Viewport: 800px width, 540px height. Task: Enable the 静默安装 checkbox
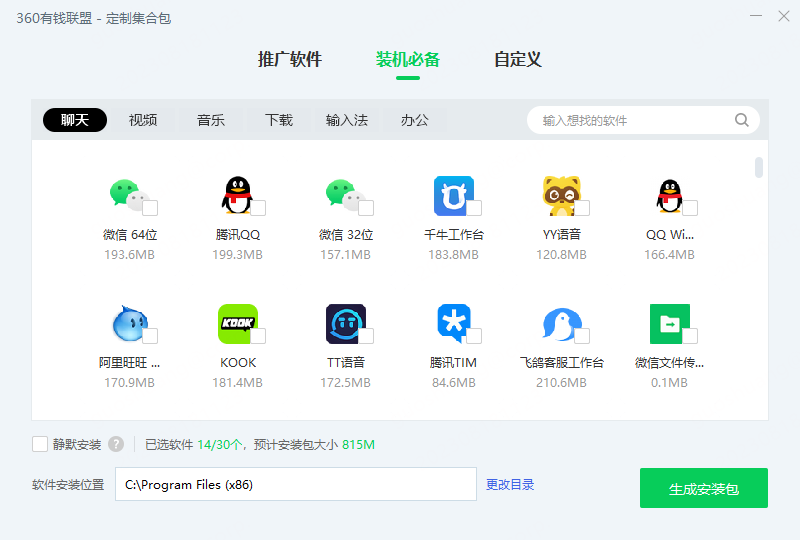40,444
